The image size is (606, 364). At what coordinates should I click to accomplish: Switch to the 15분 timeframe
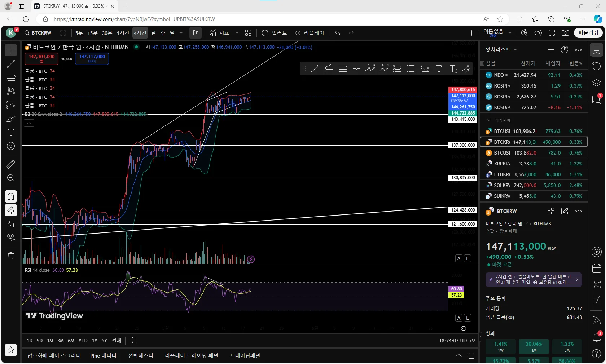[x=92, y=33]
